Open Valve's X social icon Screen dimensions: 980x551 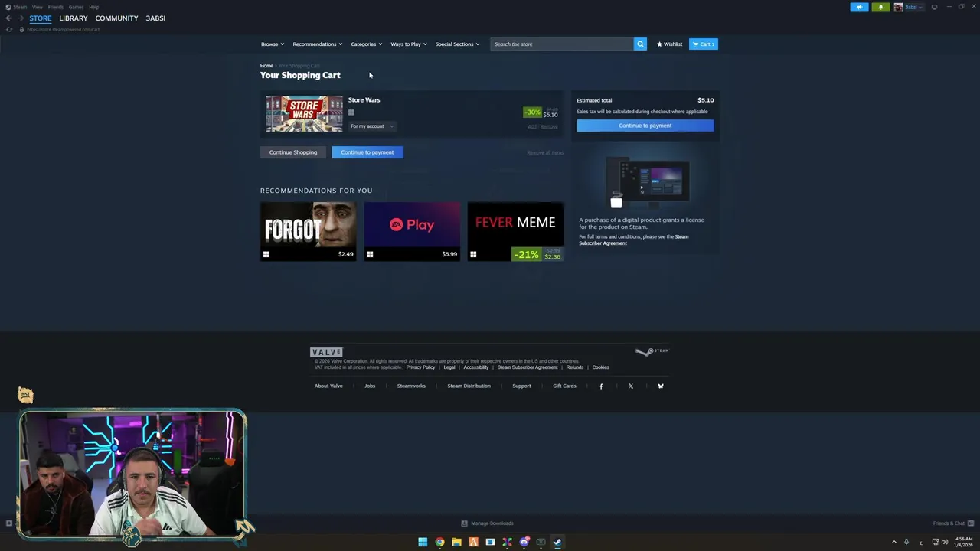(x=631, y=386)
